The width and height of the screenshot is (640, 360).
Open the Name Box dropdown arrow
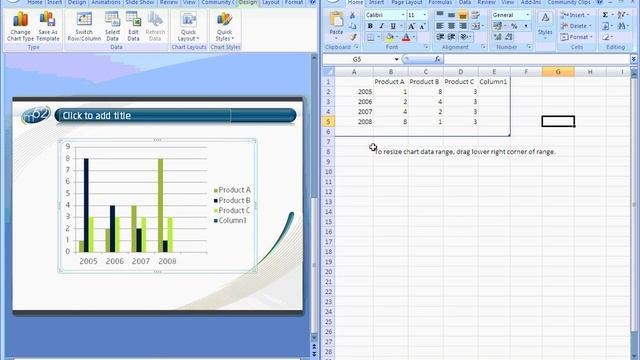(396, 59)
